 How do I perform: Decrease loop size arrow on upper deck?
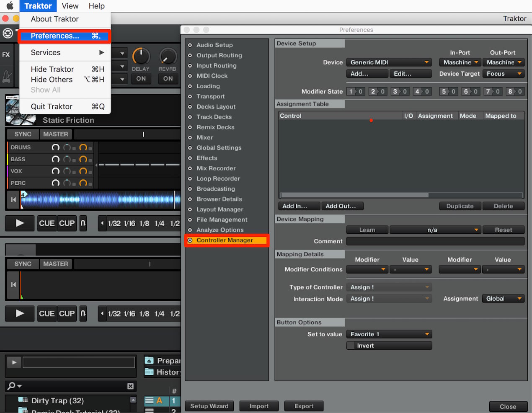point(102,223)
